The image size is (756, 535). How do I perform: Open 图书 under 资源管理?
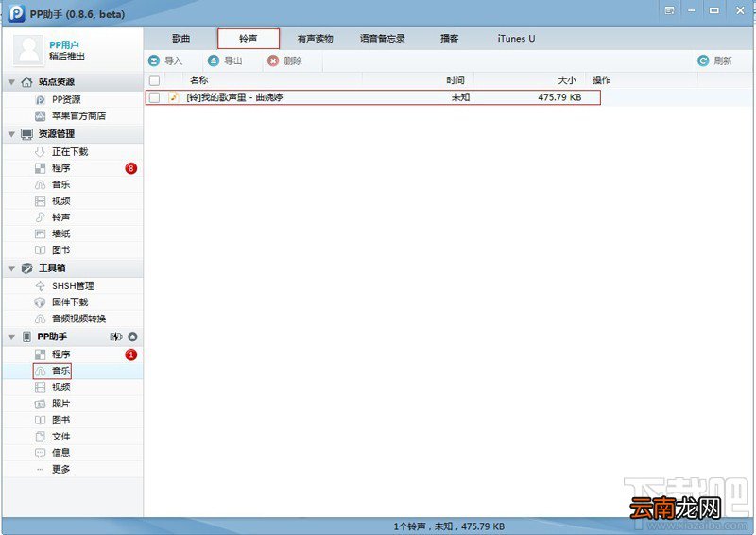pyautogui.click(x=61, y=250)
